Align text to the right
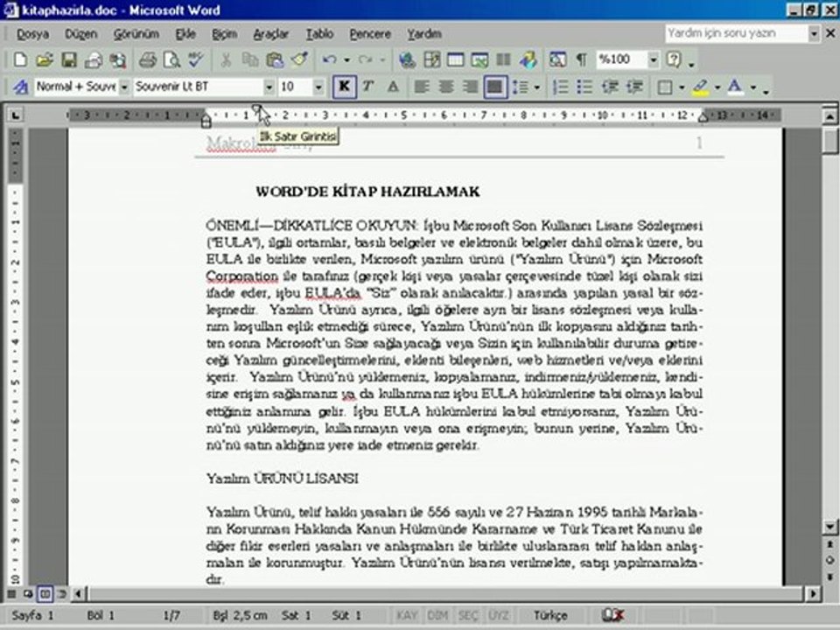 pyautogui.click(x=470, y=87)
